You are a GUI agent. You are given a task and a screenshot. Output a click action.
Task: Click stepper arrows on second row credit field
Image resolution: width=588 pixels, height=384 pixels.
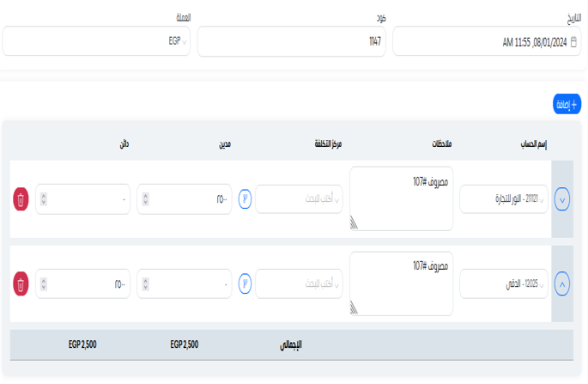click(44, 283)
